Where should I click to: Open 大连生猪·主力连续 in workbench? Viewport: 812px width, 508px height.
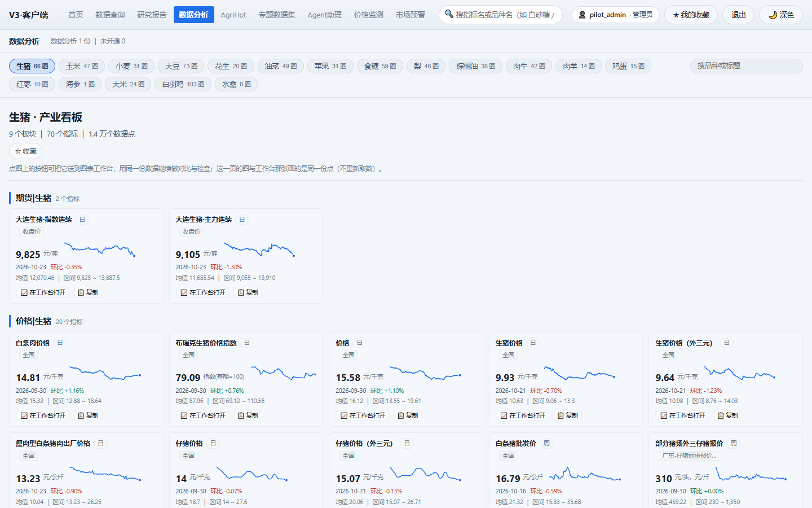coord(203,292)
